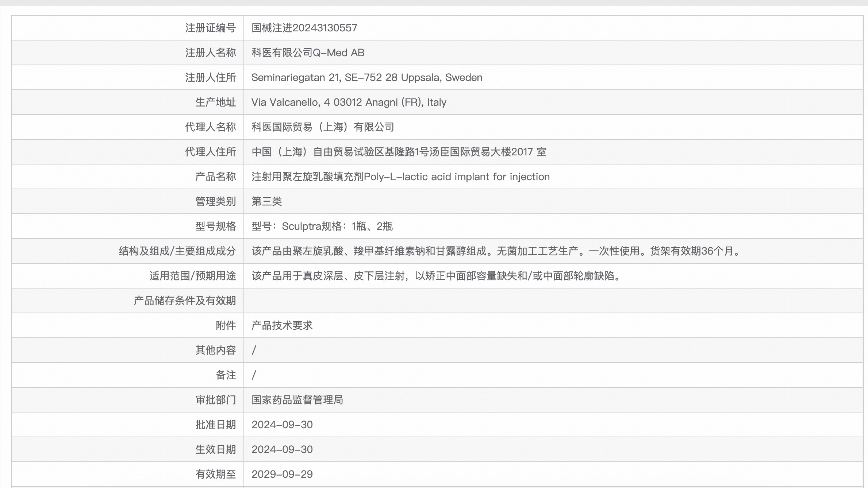Select the intended use description text
868x488 pixels.
point(434,276)
